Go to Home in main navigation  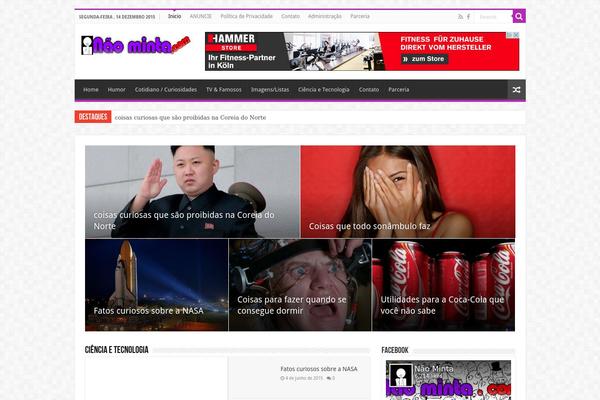91,90
